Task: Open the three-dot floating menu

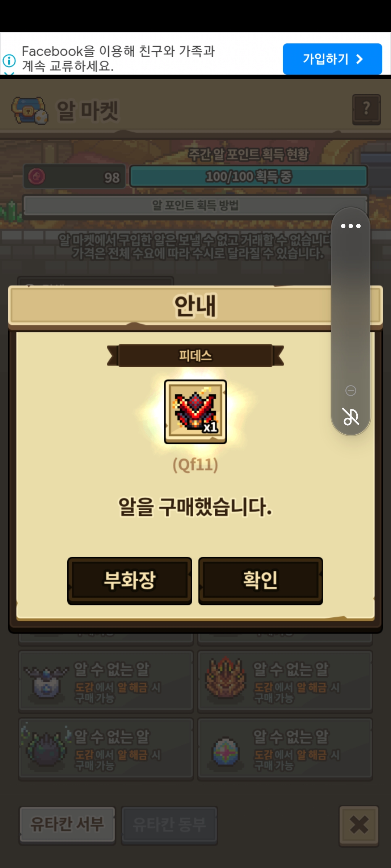Action: [351, 226]
